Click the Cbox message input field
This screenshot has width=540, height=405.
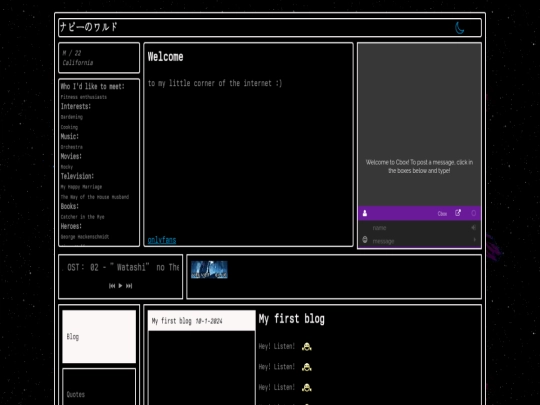click(420, 241)
